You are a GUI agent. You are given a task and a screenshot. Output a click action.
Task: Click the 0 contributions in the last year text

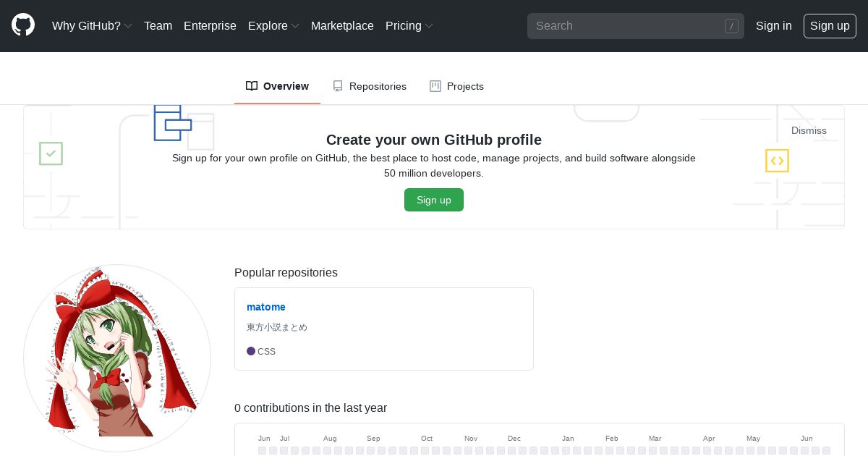(310, 408)
